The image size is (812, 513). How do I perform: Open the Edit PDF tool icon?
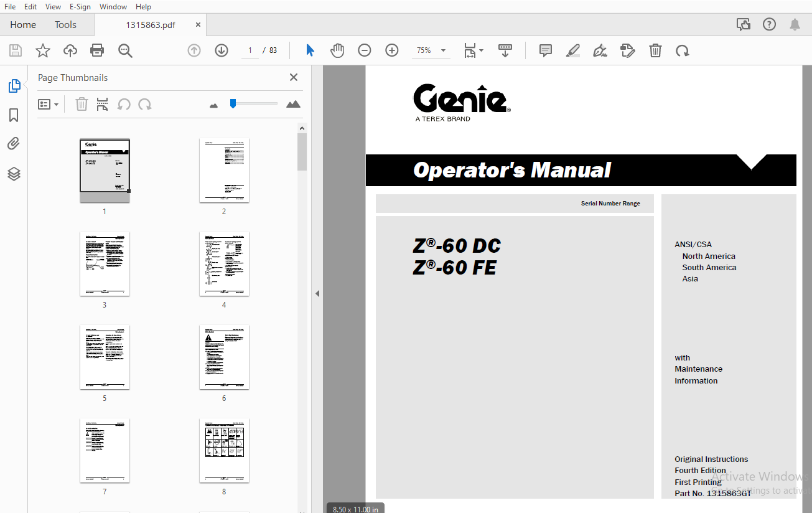628,50
